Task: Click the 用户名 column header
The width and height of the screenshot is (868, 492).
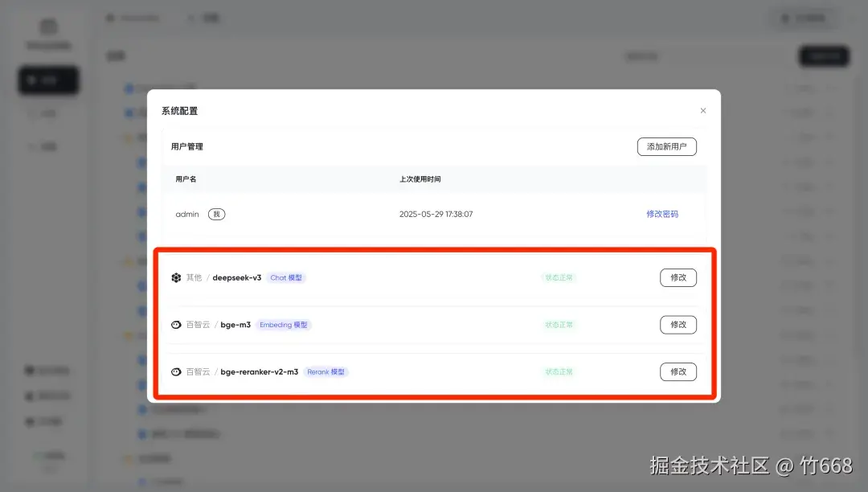Action: tap(186, 179)
